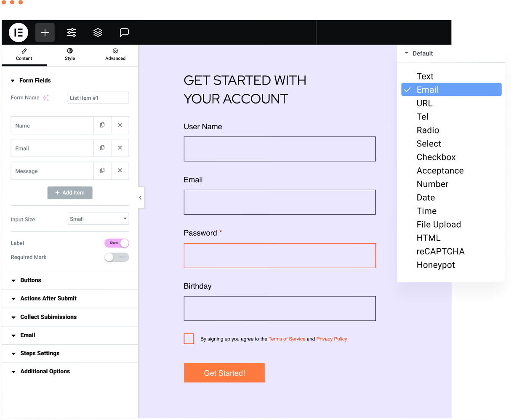Click the Add Item button

click(x=70, y=193)
